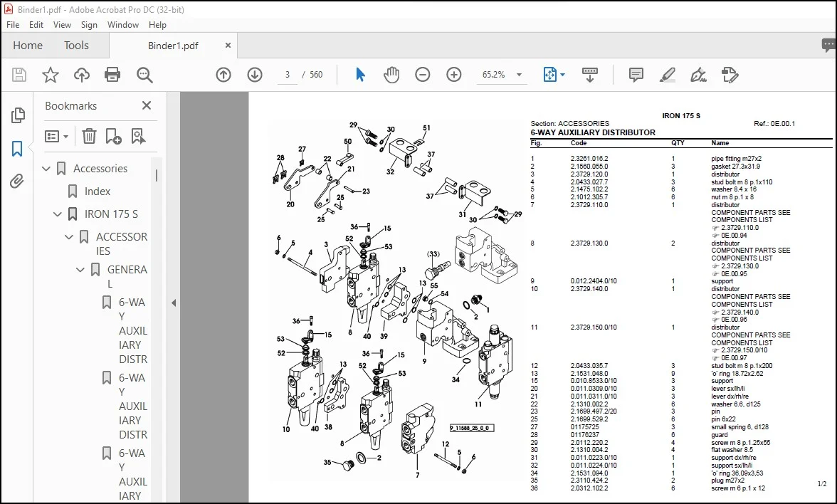Click the Bookmarks panel scrollbar
Viewport: 837px width, 504px height.
157,176
